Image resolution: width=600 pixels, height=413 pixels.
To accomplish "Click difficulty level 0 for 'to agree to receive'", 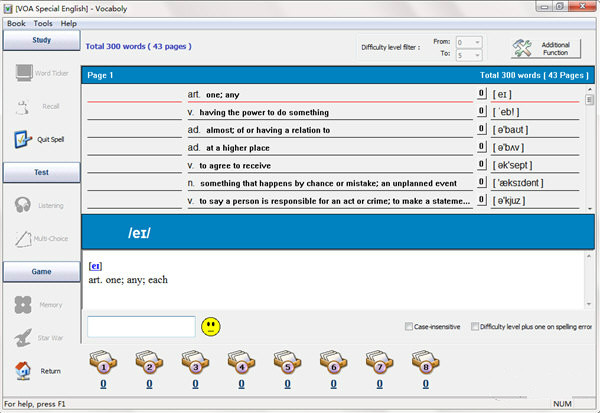I will coord(482,164).
